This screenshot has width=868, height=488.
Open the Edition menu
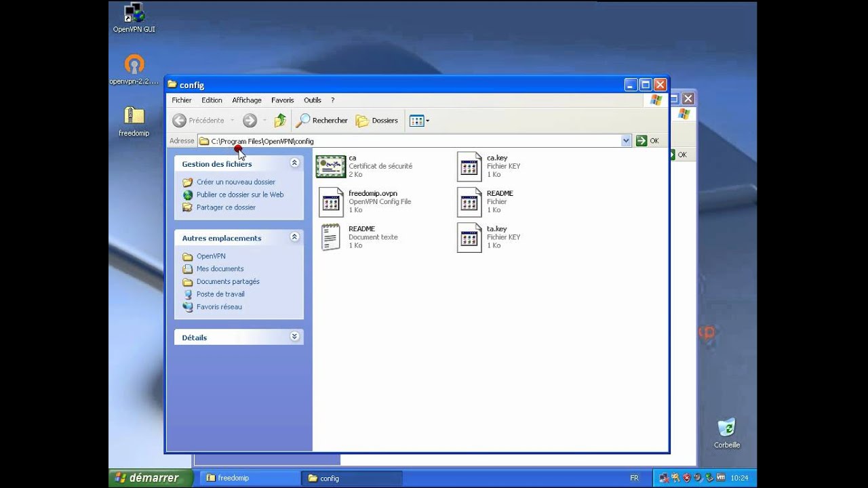pos(212,100)
